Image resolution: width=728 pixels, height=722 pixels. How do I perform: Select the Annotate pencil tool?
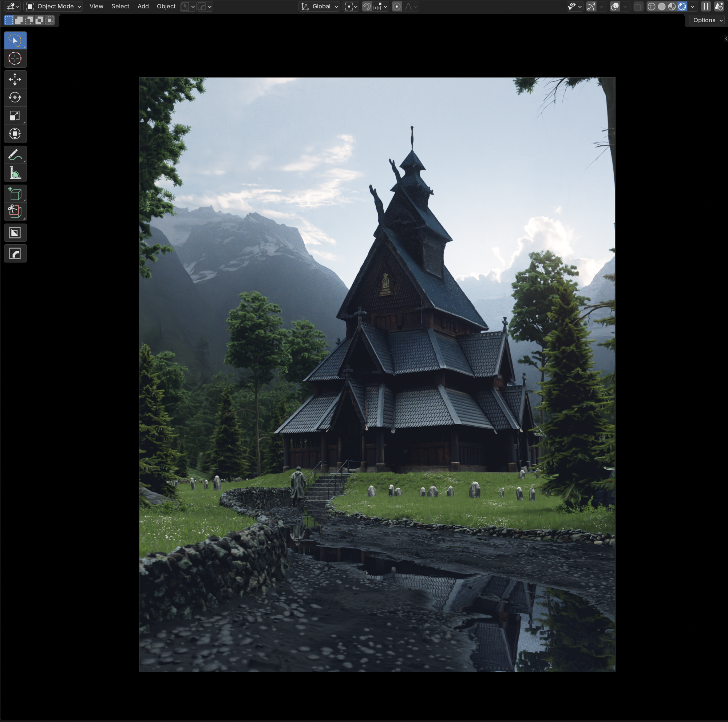coord(15,154)
